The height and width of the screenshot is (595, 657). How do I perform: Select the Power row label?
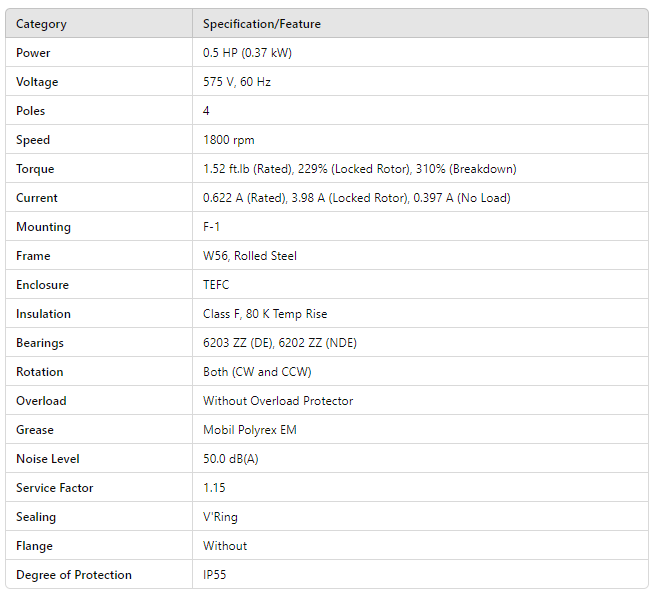pyautogui.click(x=33, y=53)
